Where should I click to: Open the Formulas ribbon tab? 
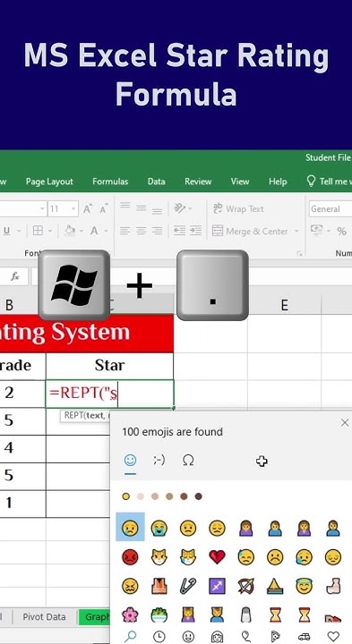click(110, 182)
